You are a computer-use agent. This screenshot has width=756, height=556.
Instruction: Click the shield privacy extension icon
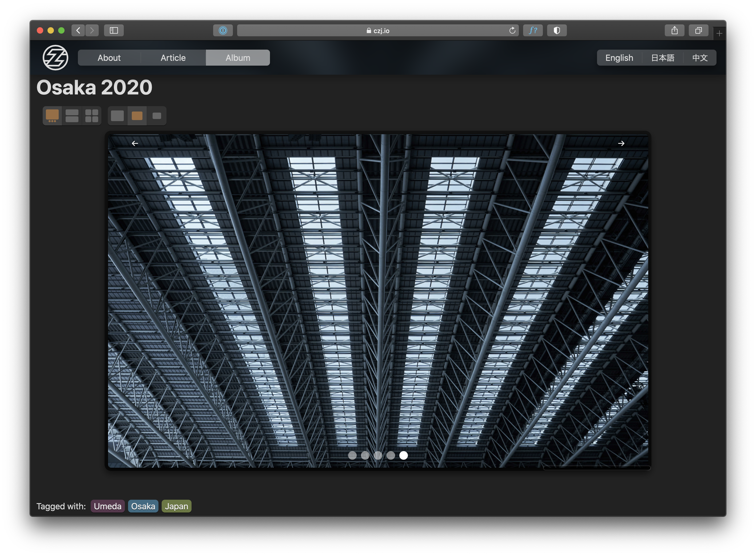coord(556,31)
